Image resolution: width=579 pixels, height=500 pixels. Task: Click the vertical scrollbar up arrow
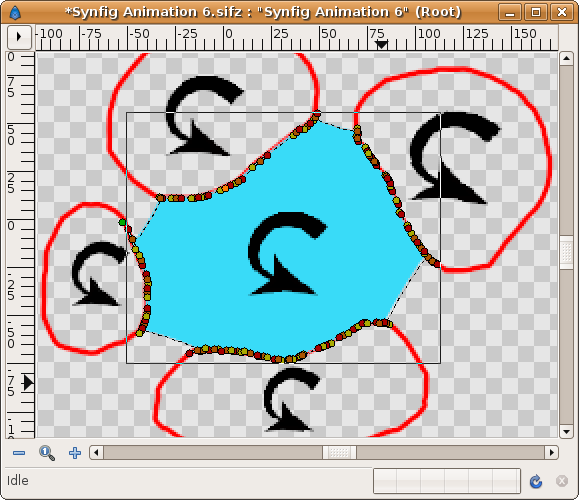pyautogui.click(x=566, y=58)
